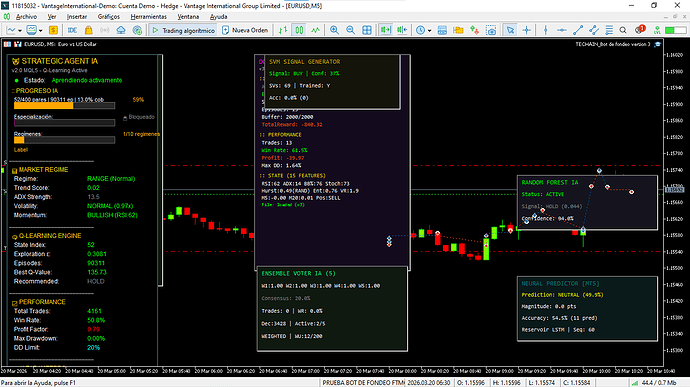Click the STRATEGIC AGENT IA title
Screen dimensions: 690x387
[59, 61]
